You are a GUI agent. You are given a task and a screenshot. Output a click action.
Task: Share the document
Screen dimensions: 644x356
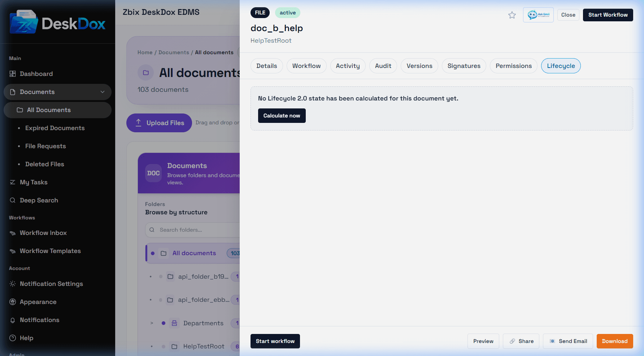point(521,341)
